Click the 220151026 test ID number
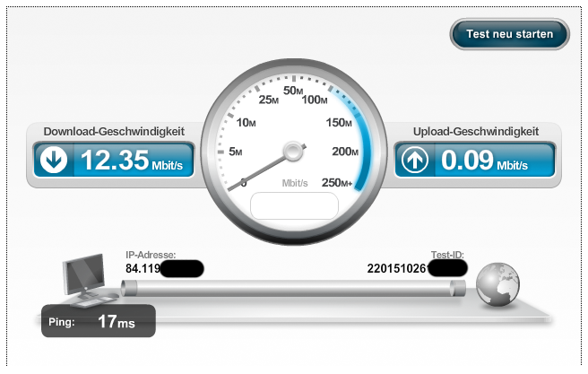 397,268
